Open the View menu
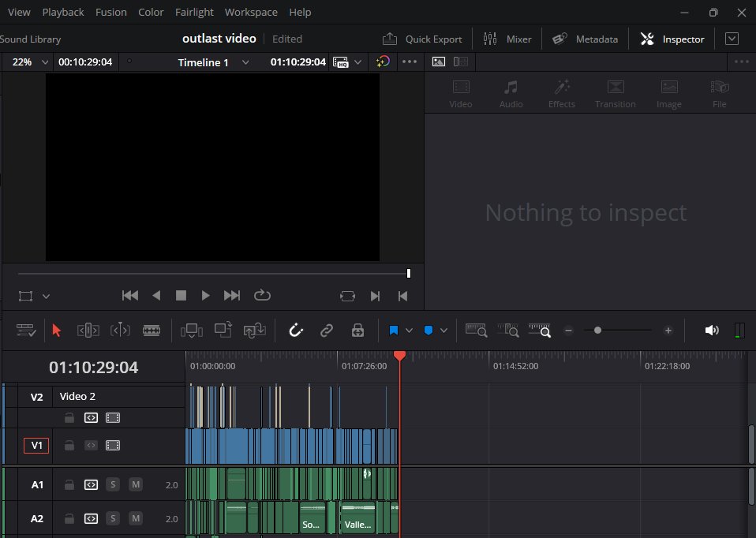This screenshot has width=756, height=538. (x=19, y=12)
